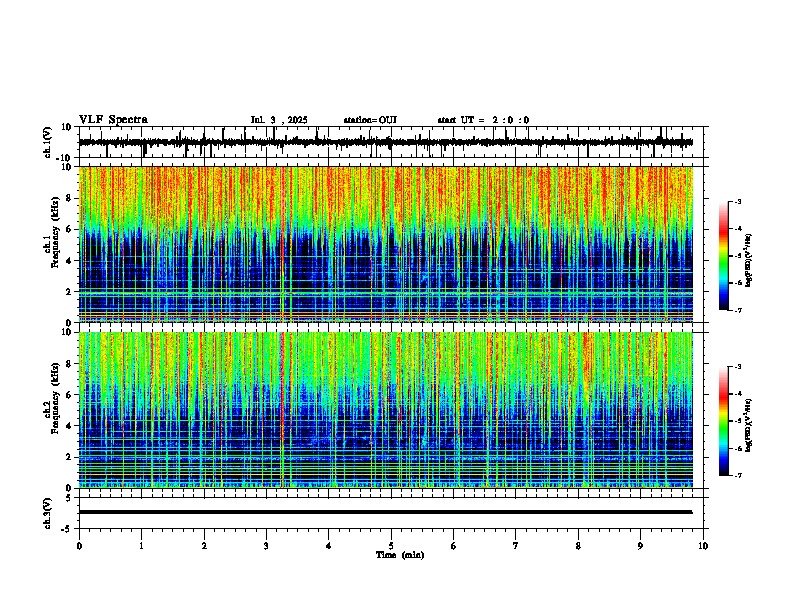Click the "VLF Spectra" title text
This screenshot has height=612, width=792.
113,120
